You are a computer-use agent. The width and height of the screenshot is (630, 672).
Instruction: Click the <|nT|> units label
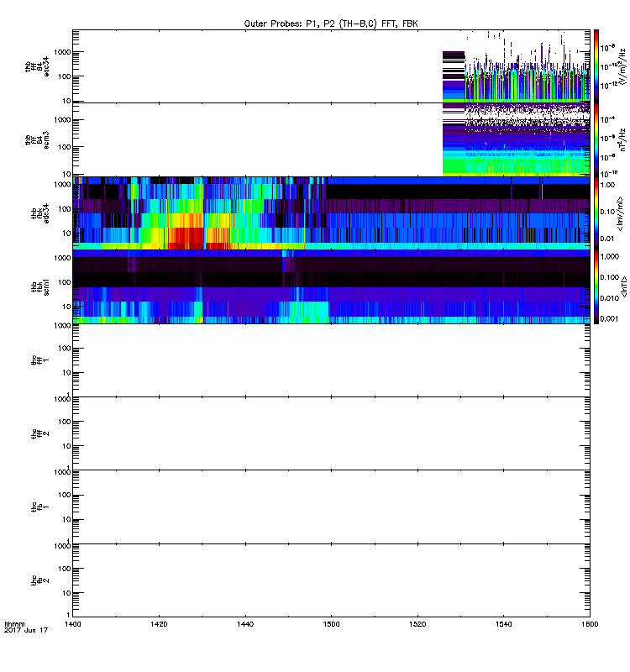(x=624, y=286)
